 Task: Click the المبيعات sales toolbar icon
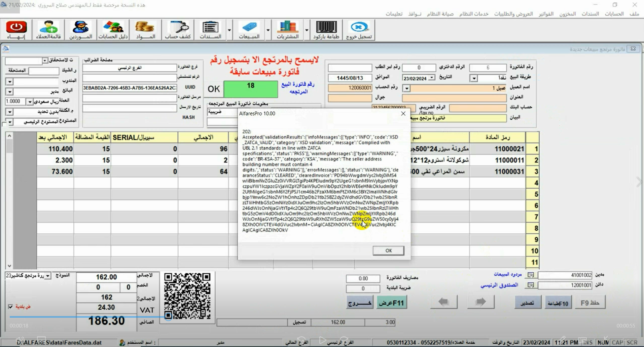pyautogui.click(x=249, y=30)
